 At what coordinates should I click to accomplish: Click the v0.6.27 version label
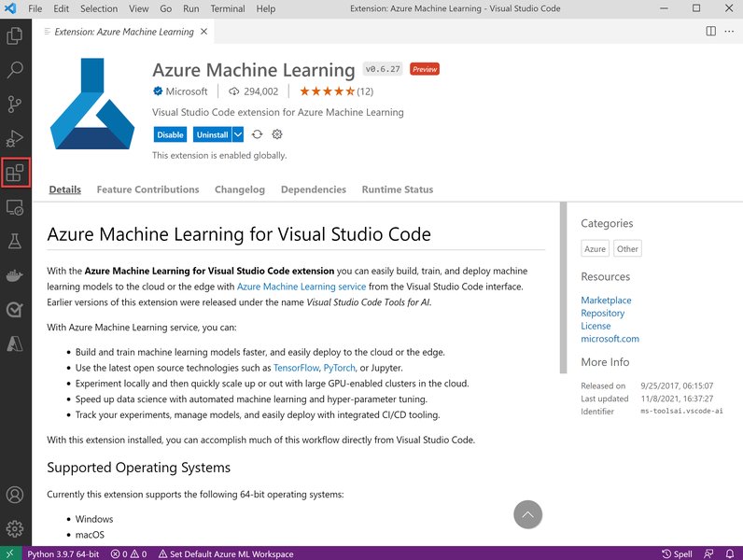383,69
